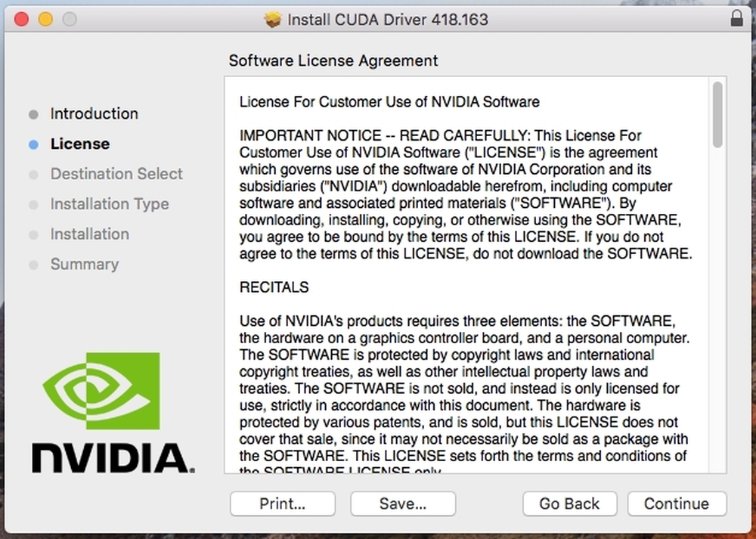Click the NVIDIA eye logo
This screenshot has height=539, width=756.
[x=101, y=391]
